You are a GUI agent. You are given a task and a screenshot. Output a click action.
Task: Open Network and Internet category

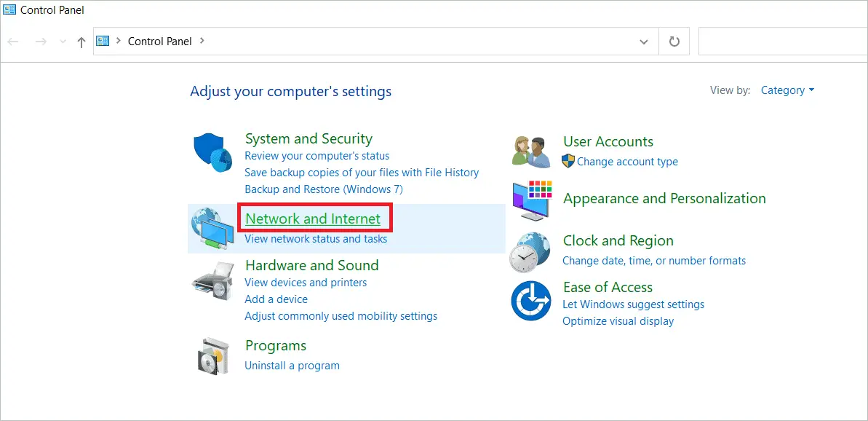click(313, 219)
